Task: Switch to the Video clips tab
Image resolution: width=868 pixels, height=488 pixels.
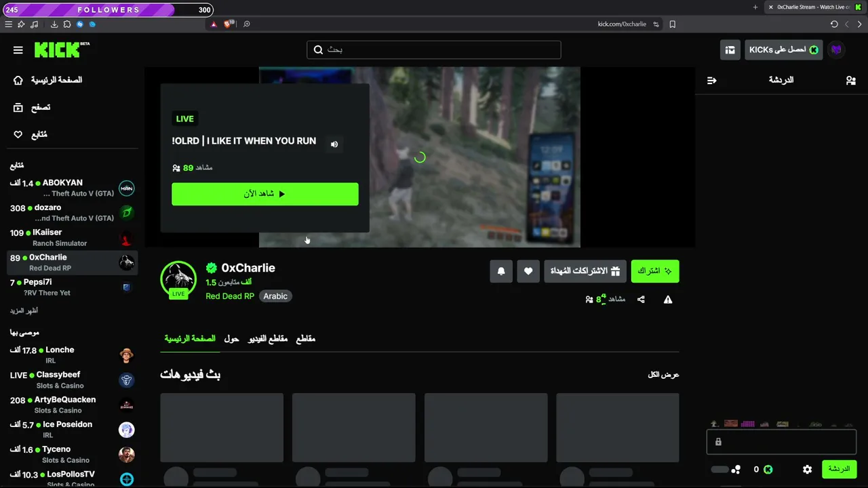Action: coord(268,339)
